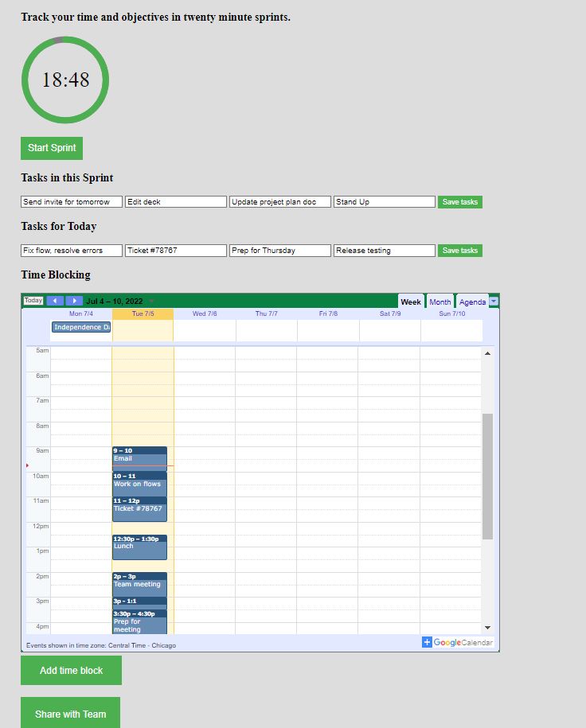Switch calendar to Month view
Screen dimensions: 586x728
[439, 302]
